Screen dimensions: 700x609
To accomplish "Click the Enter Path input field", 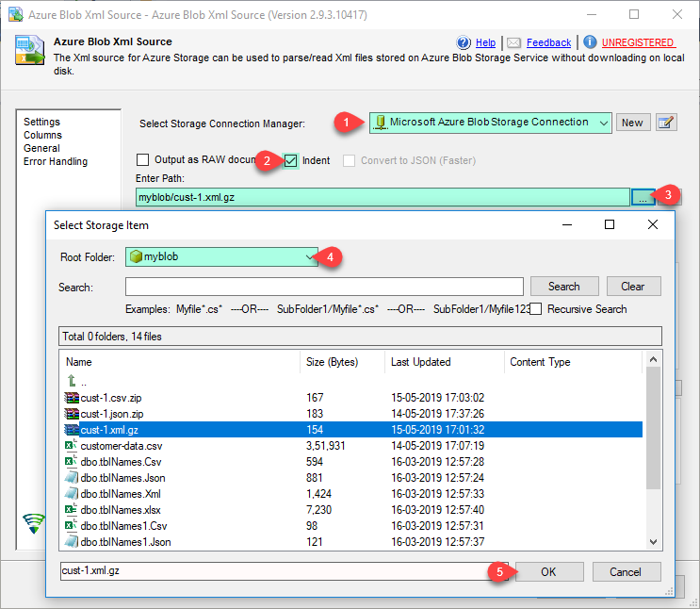I will (x=383, y=197).
